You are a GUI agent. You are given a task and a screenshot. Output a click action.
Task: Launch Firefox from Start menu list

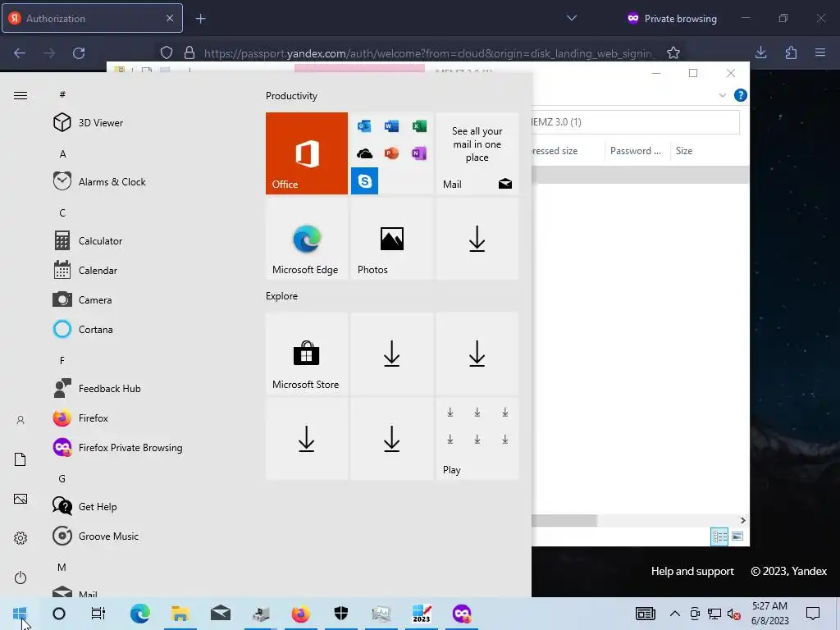(x=81, y=418)
